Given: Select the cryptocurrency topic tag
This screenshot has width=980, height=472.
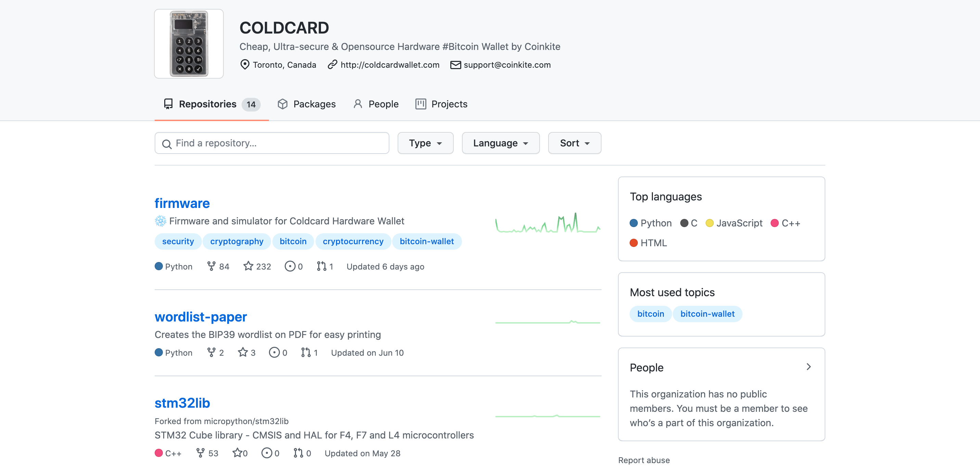Looking at the screenshot, I should tap(353, 241).
